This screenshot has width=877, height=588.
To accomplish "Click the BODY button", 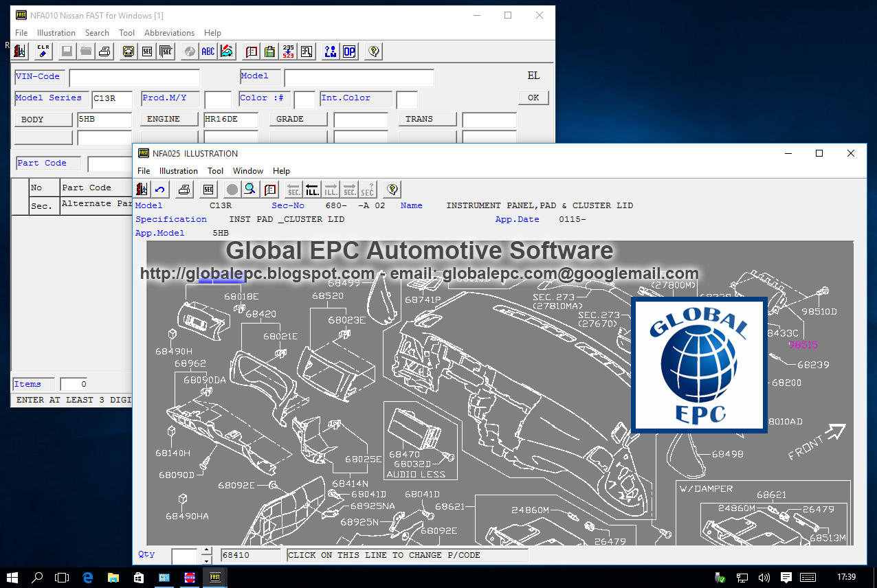I will [43, 120].
